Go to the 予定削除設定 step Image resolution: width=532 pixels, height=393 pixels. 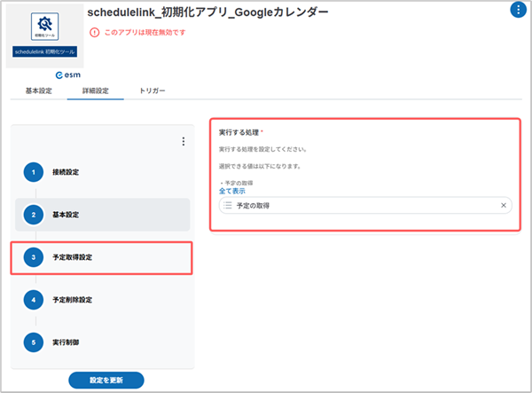point(73,300)
